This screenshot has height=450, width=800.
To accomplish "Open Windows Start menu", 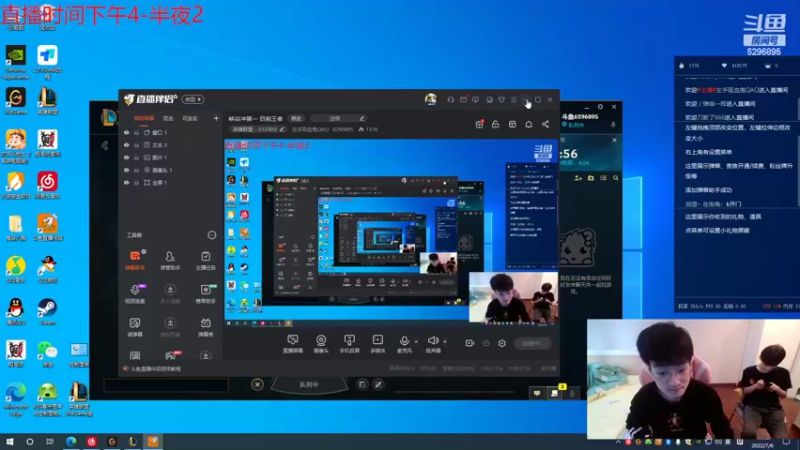I will click(10, 441).
